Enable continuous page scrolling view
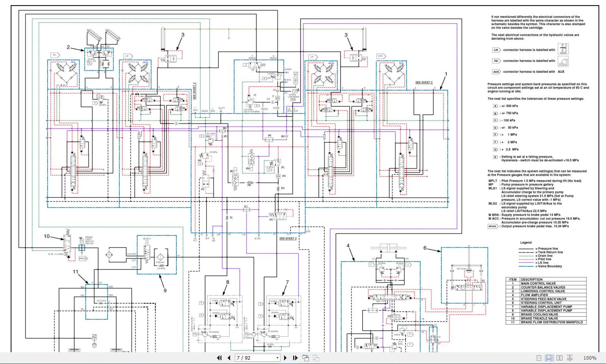This screenshot has width=606, height=364. (x=549, y=358)
